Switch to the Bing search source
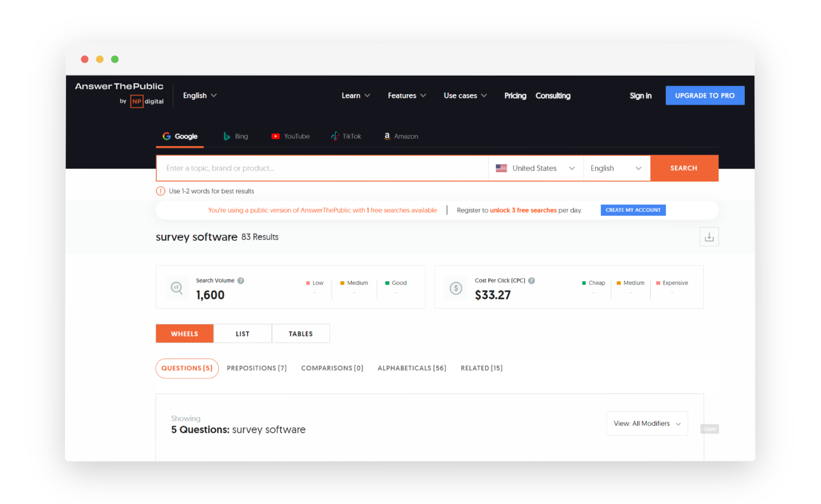Viewport: 821px width, 504px height. point(228,136)
